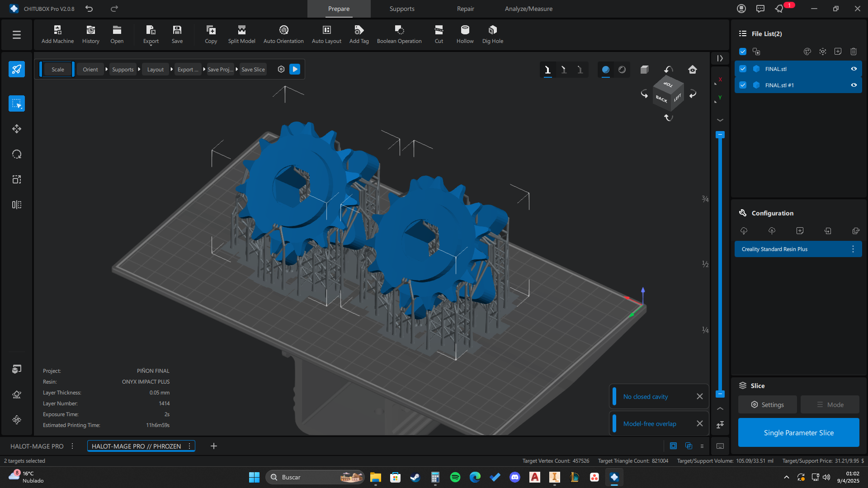Delete selected files with trash icon
This screenshot has width=868, height=488.
(x=853, y=52)
